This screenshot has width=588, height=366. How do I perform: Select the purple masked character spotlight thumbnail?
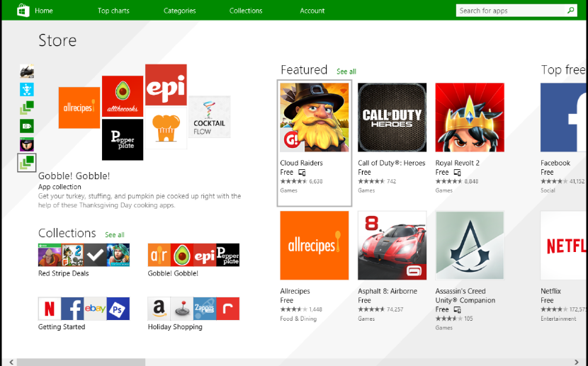tap(27, 144)
